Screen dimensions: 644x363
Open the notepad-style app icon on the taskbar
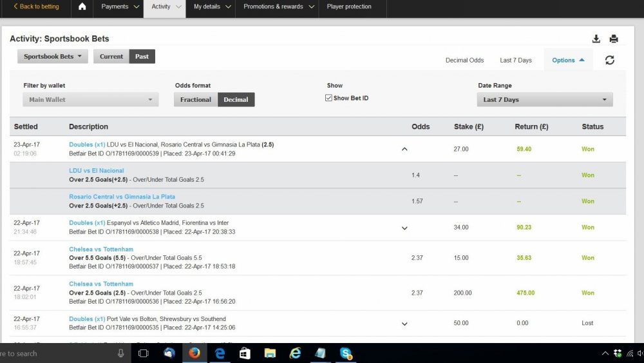click(x=320, y=353)
